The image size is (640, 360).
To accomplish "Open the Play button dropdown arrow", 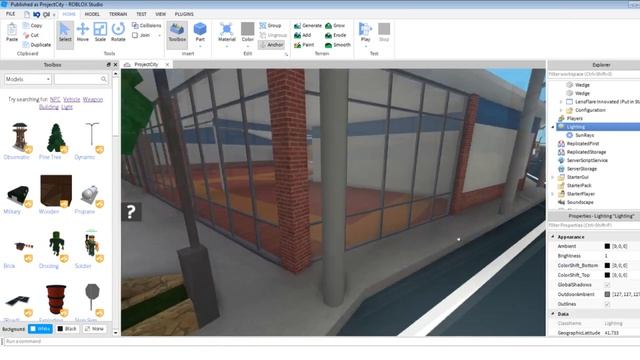I will 365,47.
